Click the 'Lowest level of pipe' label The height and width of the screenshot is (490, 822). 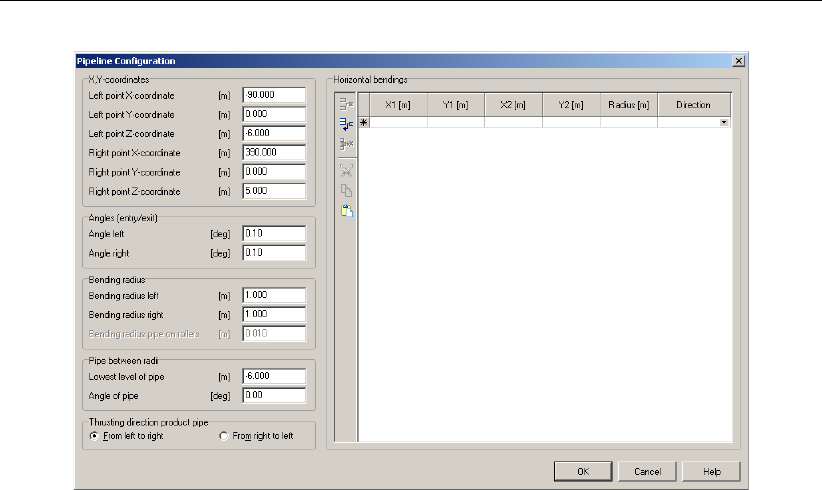tap(126, 377)
